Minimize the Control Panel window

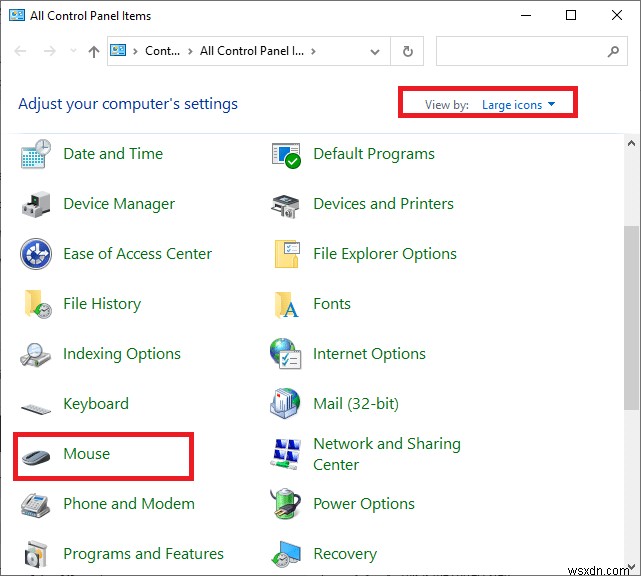[x=526, y=16]
